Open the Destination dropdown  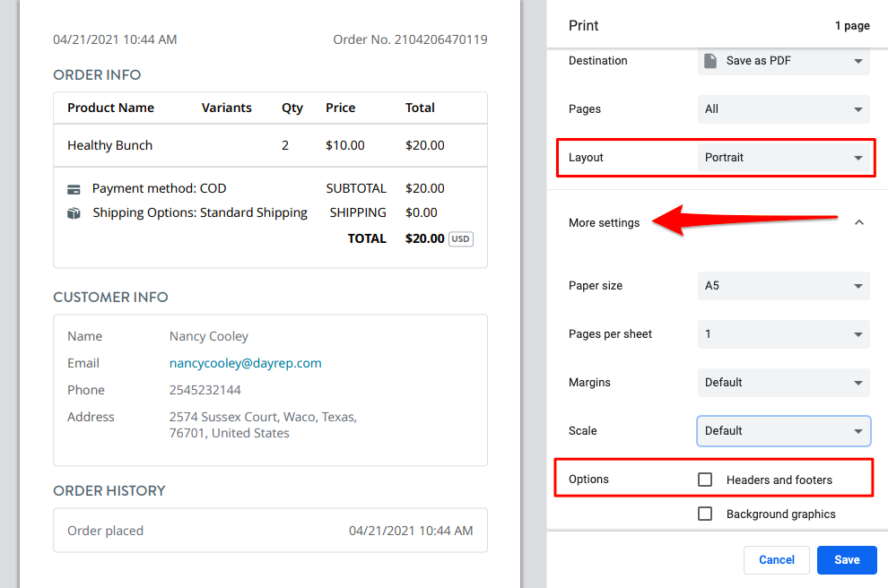(783, 60)
